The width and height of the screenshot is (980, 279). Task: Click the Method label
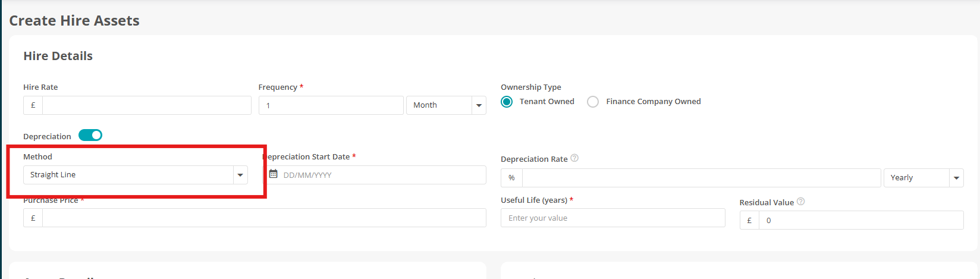(x=37, y=156)
